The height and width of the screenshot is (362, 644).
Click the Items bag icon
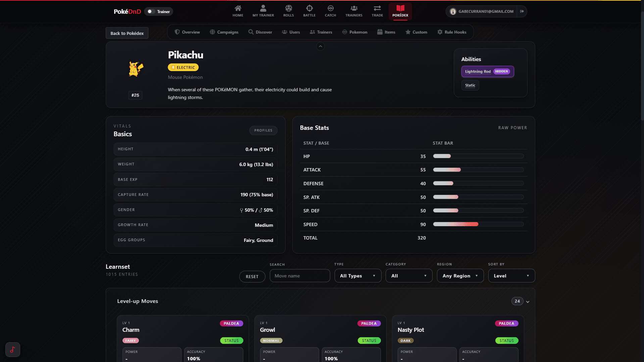click(380, 32)
